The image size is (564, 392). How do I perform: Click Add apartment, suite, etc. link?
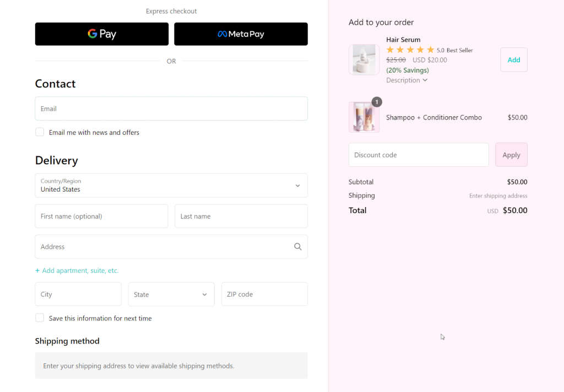pyautogui.click(x=77, y=270)
